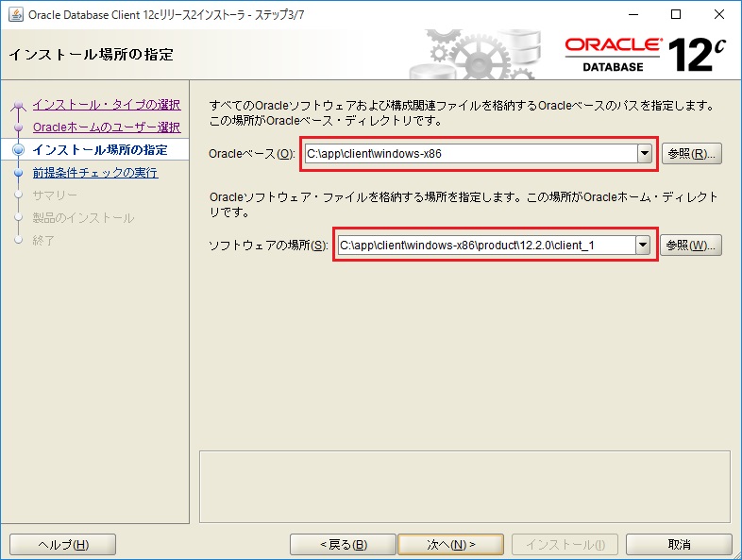Viewport: 742px width, 560px height.
Task: Click the インストール・タイプの選択 step link
Action: point(106,105)
